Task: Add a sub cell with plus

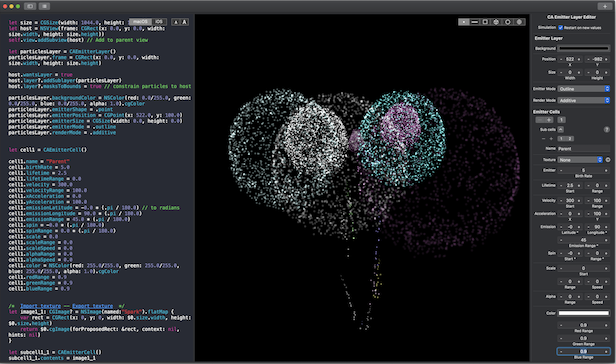Action: [551, 139]
